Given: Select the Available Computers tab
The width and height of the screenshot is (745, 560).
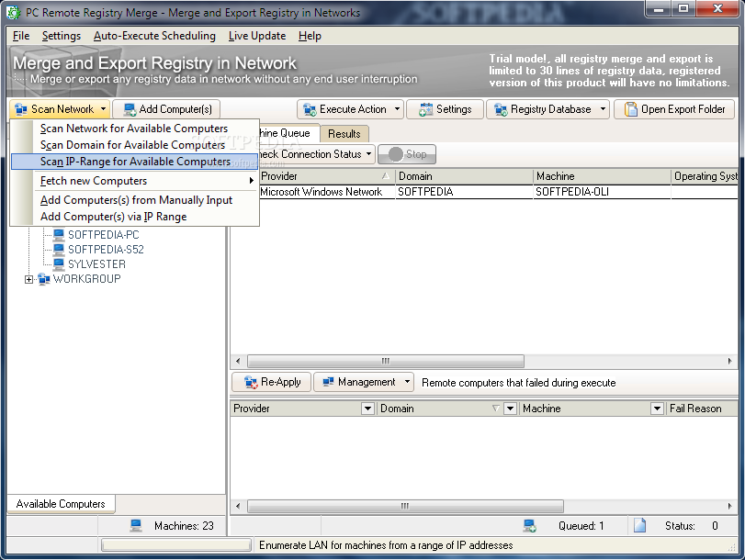Looking at the screenshot, I should click(x=61, y=504).
